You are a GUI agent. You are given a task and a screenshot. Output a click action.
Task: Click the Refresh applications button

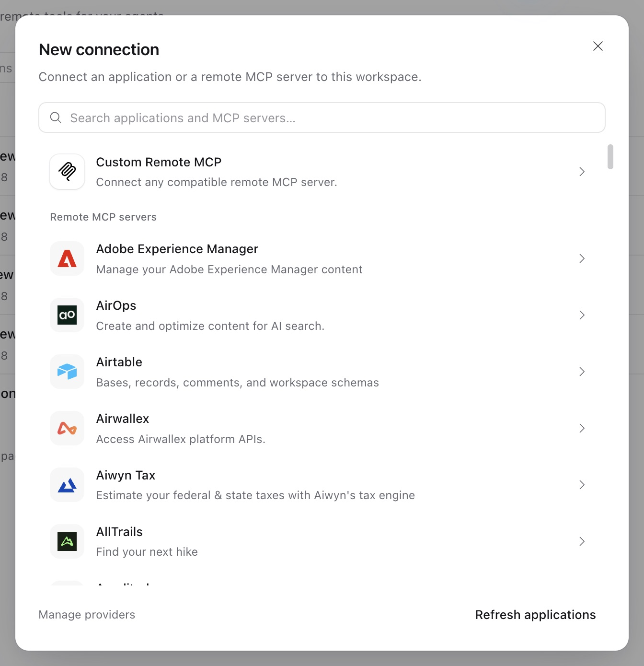click(535, 615)
